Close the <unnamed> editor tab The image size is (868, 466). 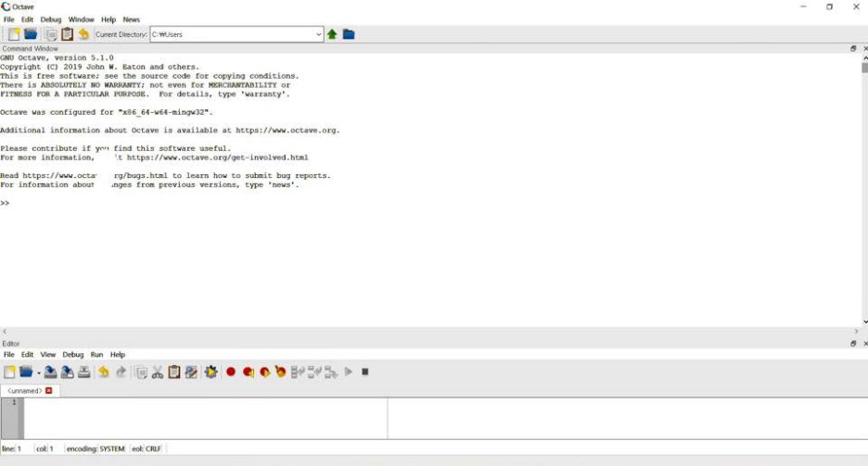point(49,391)
